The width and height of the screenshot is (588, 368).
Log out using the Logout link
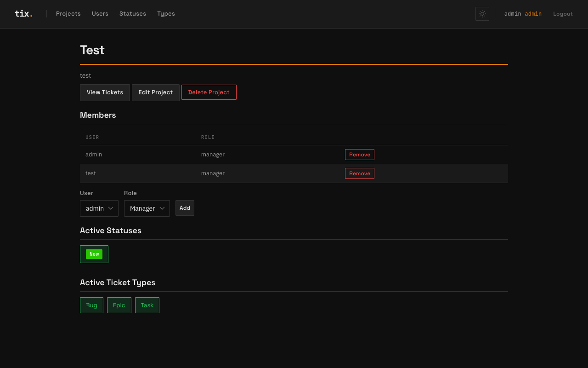[563, 14]
